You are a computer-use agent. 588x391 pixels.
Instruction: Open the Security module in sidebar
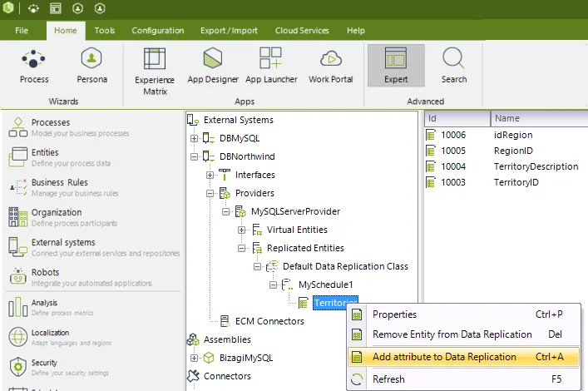tap(58, 368)
